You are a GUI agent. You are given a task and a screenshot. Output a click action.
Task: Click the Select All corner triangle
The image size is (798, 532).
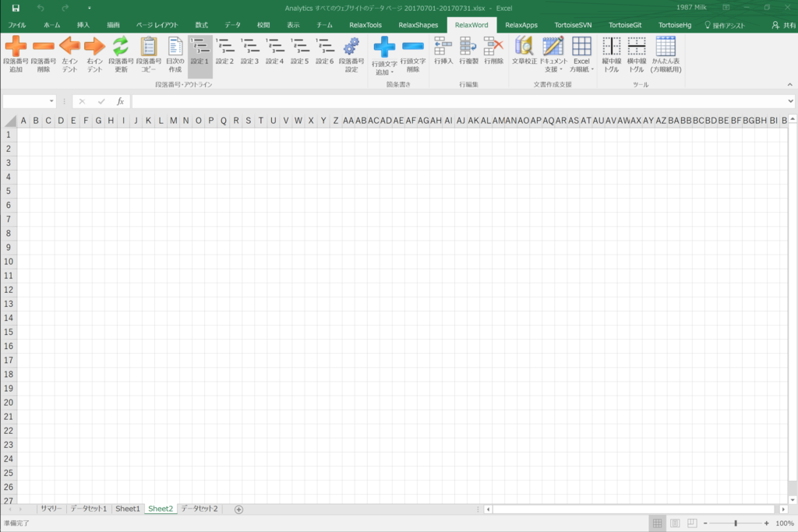point(11,121)
